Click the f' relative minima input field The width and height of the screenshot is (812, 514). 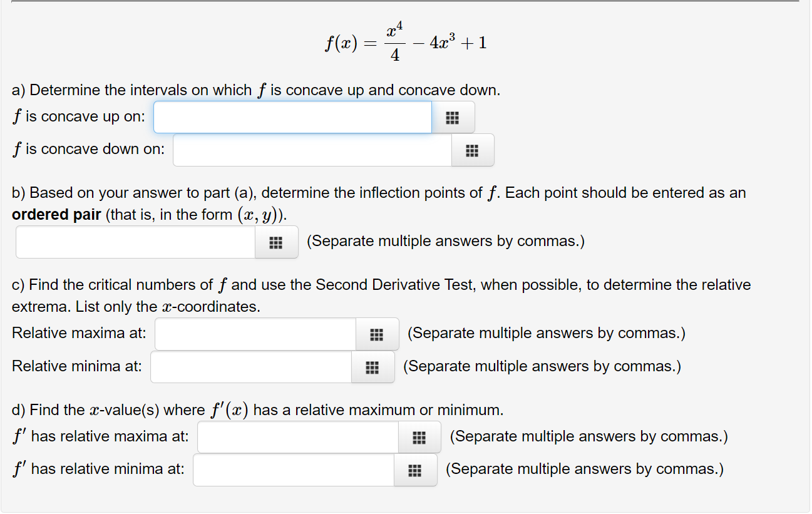(x=292, y=470)
